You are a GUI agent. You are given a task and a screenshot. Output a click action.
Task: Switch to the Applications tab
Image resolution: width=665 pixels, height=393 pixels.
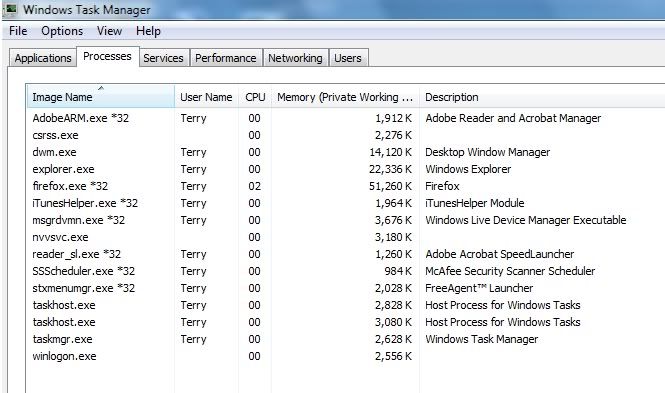click(43, 58)
